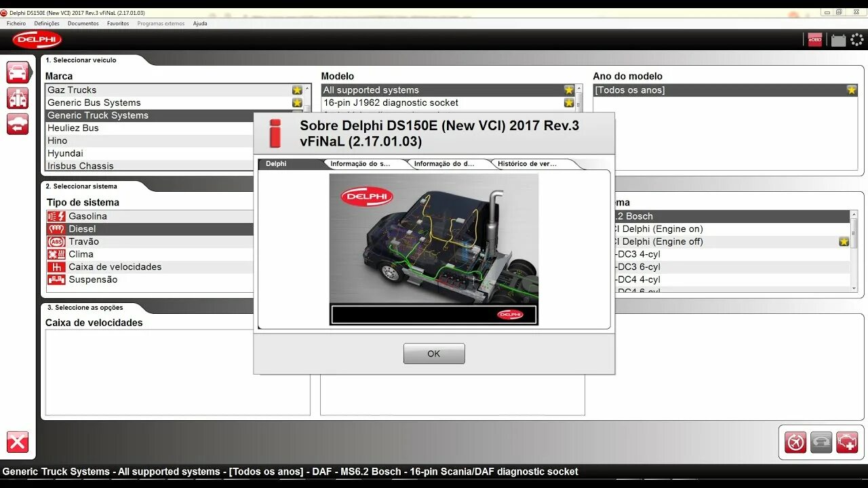The width and height of the screenshot is (868, 488).
Task: Select the Suspensão system icon
Action: click(56, 279)
